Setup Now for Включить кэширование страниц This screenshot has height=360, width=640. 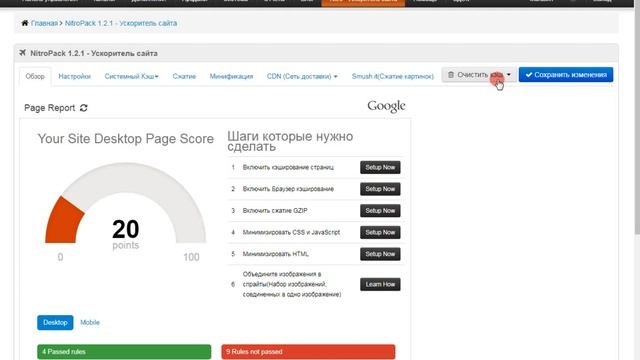pyautogui.click(x=380, y=167)
